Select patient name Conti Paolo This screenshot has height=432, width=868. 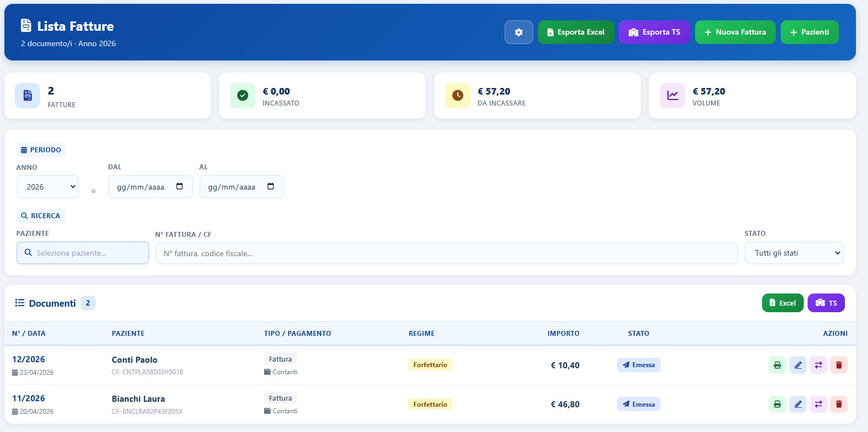(x=135, y=360)
